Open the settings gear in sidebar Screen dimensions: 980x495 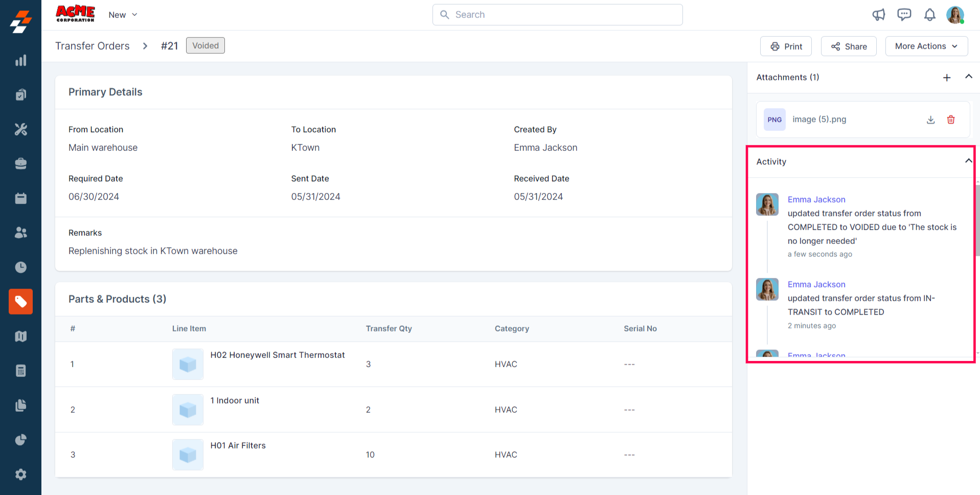coord(20,475)
